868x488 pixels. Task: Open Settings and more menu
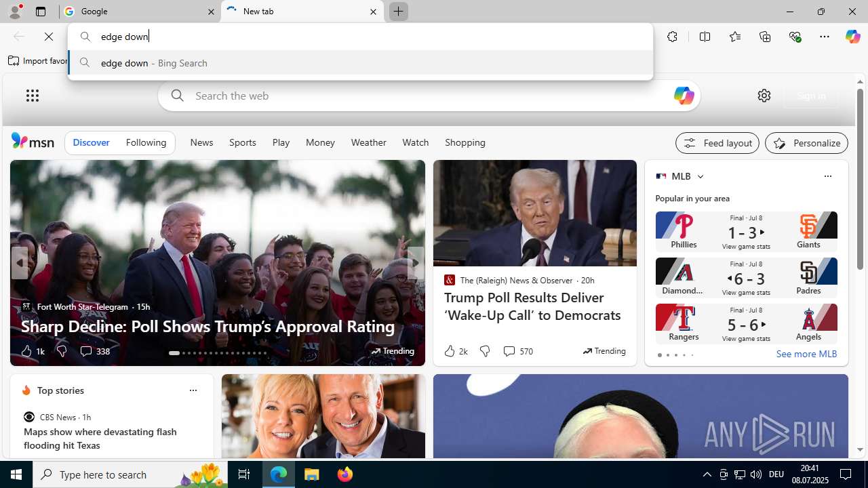click(825, 37)
